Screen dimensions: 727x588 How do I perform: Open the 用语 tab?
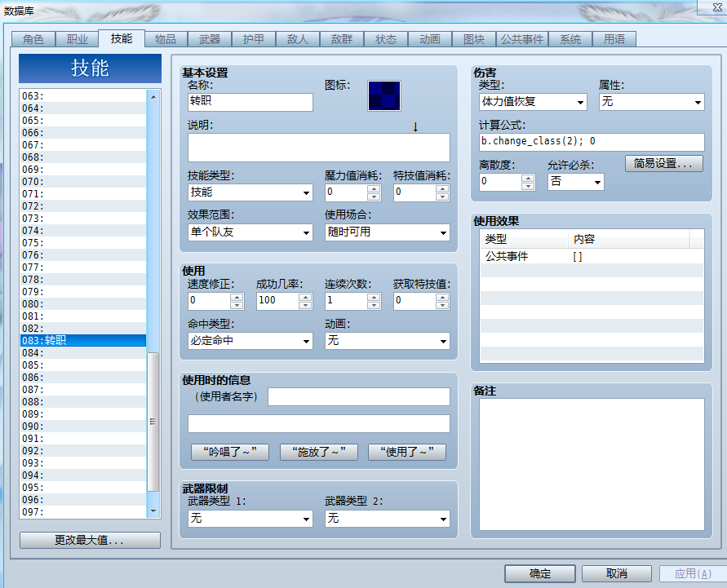[x=614, y=39]
